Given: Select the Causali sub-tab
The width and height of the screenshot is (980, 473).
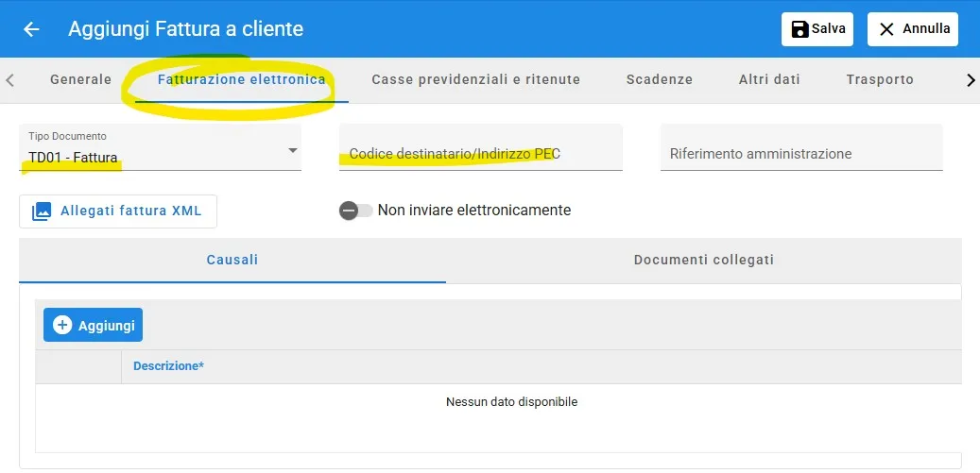Looking at the screenshot, I should pos(232,261).
